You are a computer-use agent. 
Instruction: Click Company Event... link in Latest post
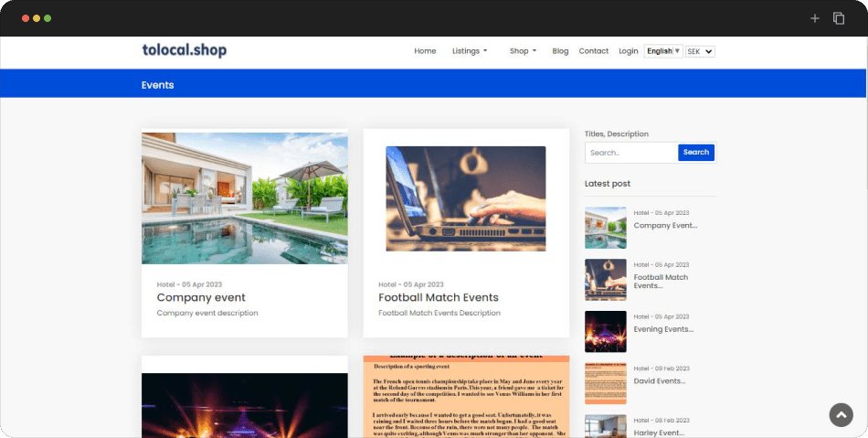pyautogui.click(x=665, y=225)
